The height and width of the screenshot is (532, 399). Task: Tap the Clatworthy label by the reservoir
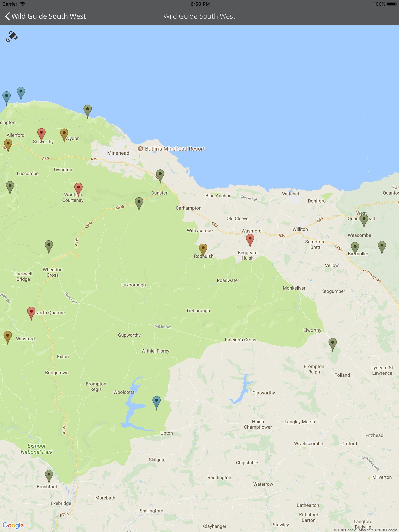point(264,393)
